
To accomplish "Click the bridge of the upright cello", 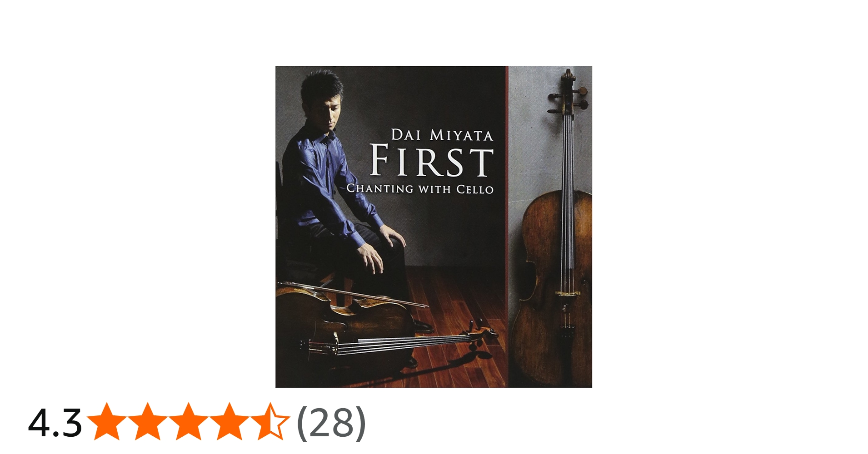I will 568,294.
